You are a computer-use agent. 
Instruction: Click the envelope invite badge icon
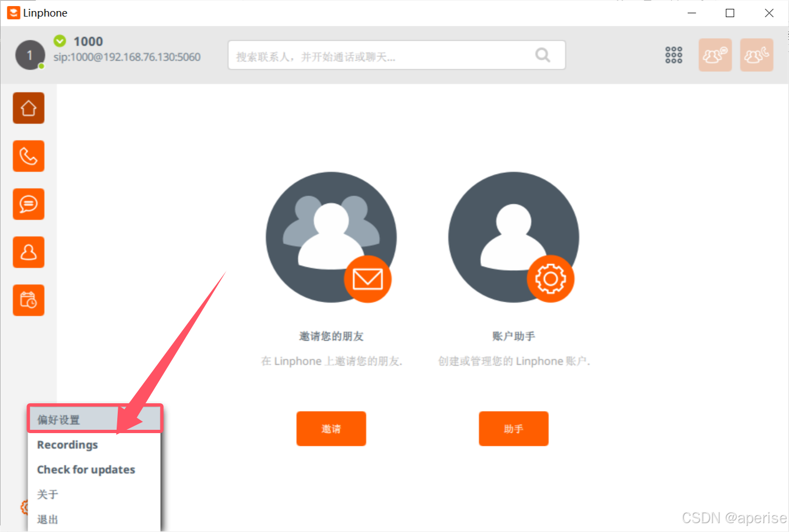(x=368, y=279)
